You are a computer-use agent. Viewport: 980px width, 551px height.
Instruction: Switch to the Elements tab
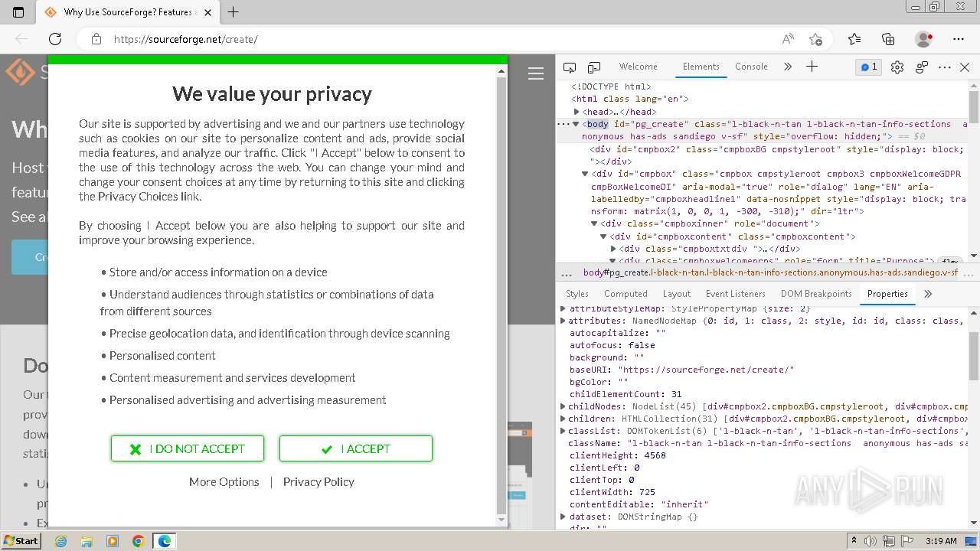[701, 67]
